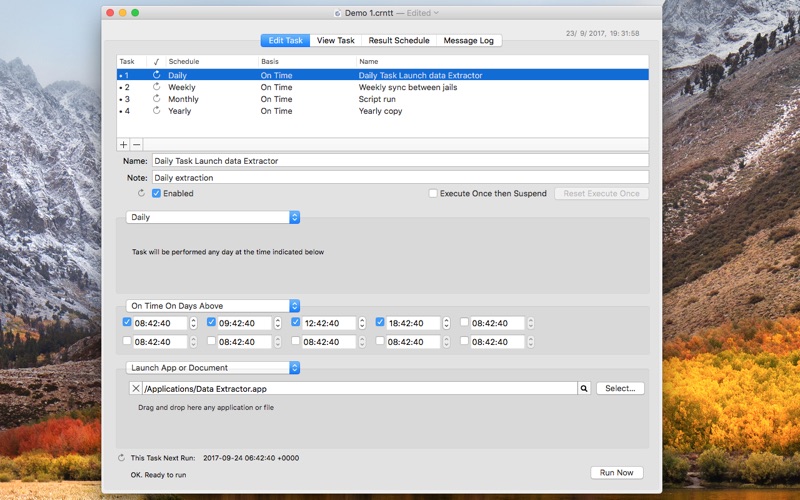Click the add task plus button
Image resolution: width=800 pixels, height=500 pixels.
coord(123,144)
